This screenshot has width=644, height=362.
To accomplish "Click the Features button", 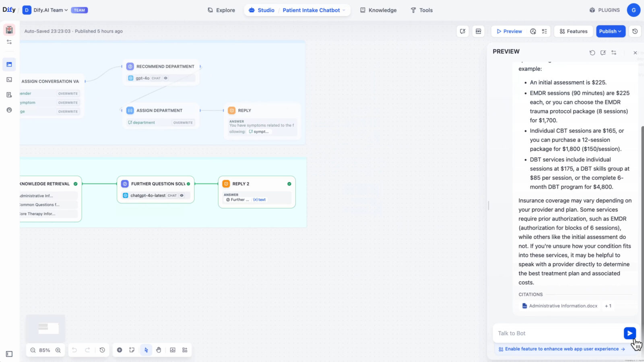I will 573,31.
